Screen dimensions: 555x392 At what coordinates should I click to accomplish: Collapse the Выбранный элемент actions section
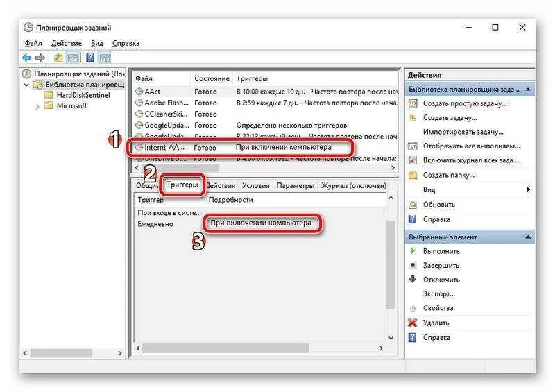coord(528,237)
